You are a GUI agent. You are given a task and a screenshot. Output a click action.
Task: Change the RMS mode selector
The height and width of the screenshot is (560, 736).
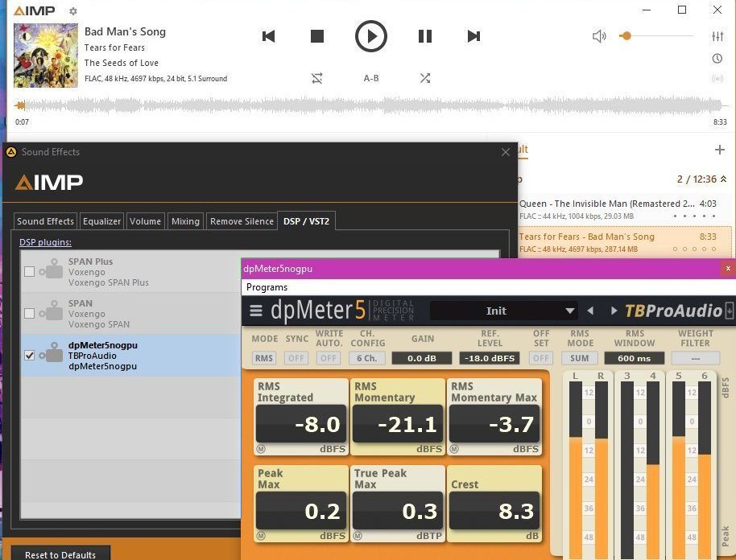264,358
